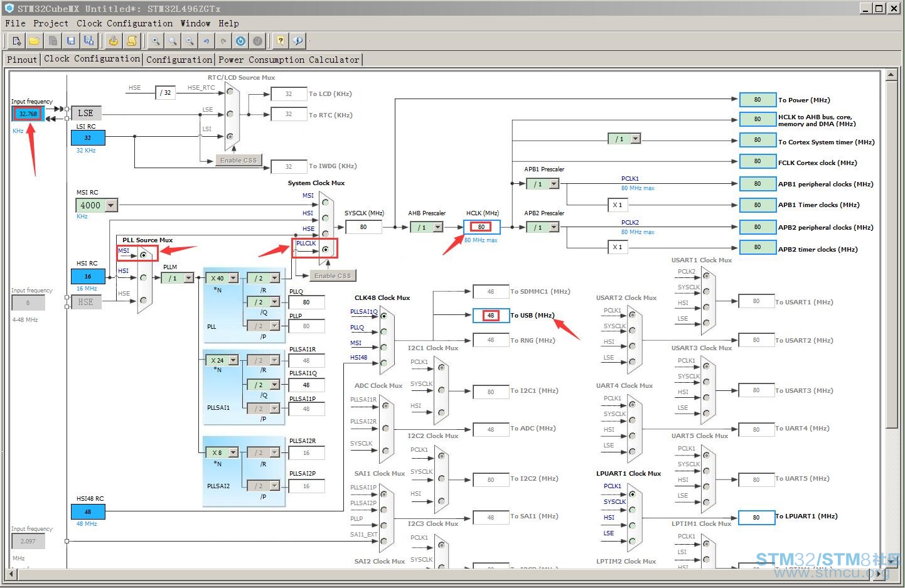Image resolution: width=905 pixels, height=588 pixels.
Task: Click the HSE oscillator block
Action: (x=86, y=302)
